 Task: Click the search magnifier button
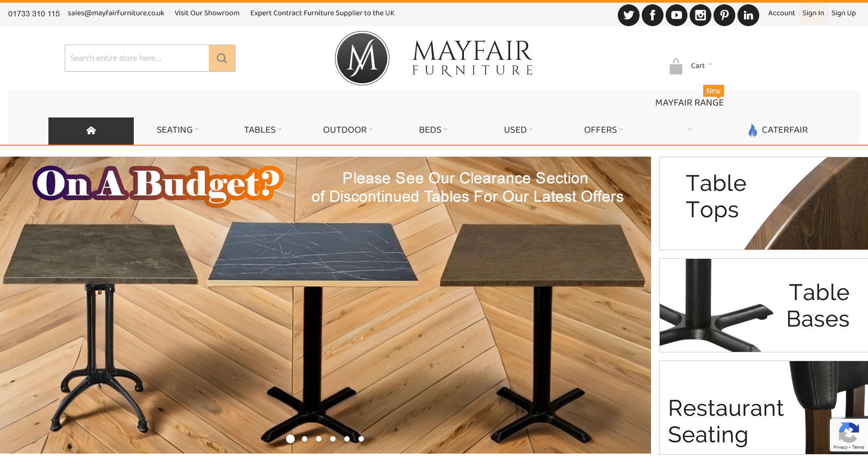click(x=222, y=58)
